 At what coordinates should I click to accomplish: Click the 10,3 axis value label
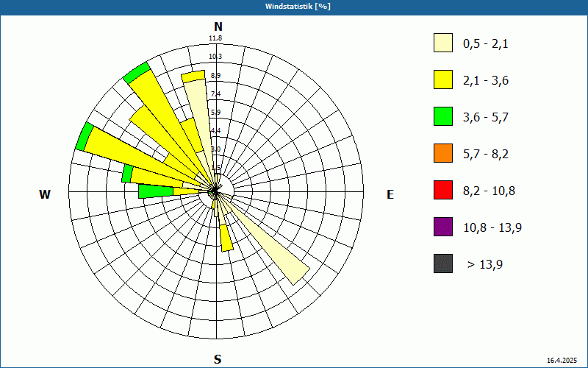click(215, 57)
